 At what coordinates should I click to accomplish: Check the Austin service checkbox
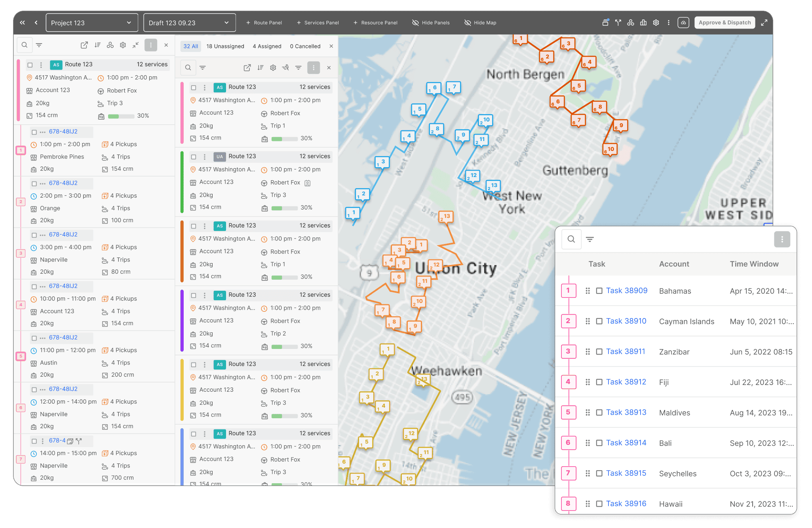coord(34,338)
